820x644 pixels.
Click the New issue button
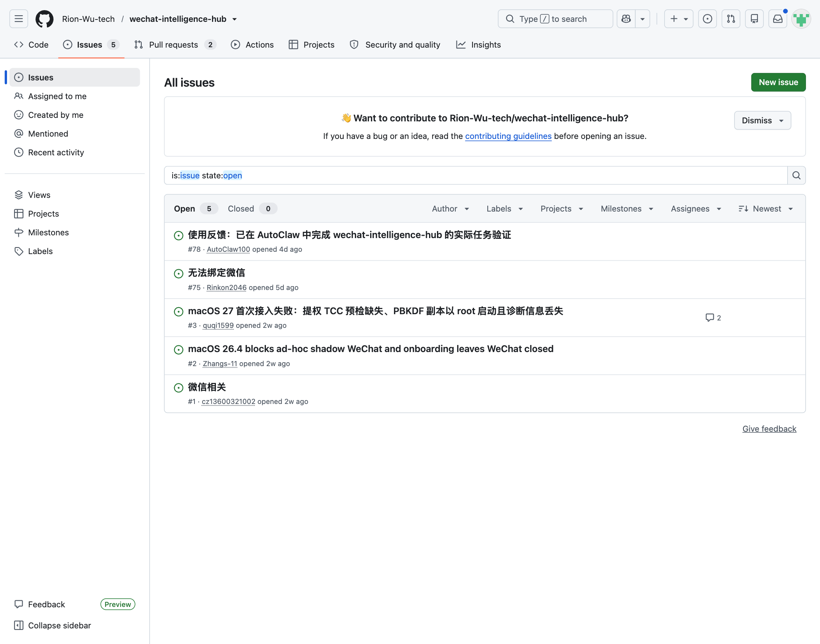pyautogui.click(x=778, y=82)
